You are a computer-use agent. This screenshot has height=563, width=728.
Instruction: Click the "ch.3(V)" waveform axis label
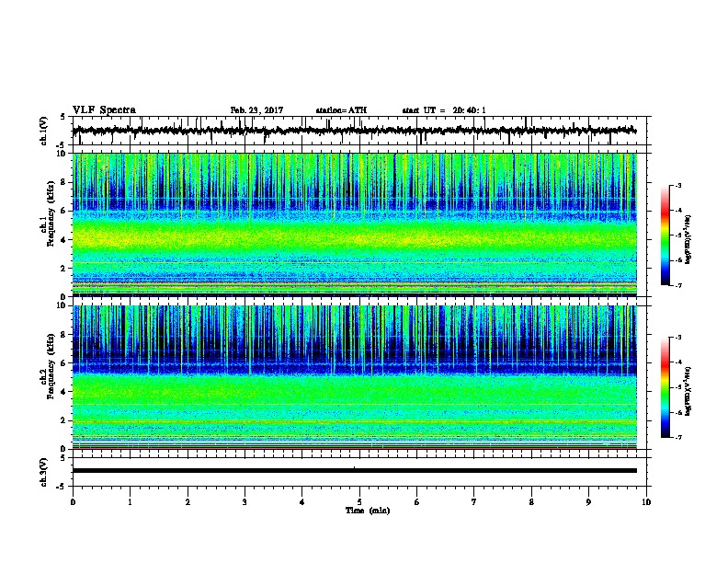tap(44, 472)
